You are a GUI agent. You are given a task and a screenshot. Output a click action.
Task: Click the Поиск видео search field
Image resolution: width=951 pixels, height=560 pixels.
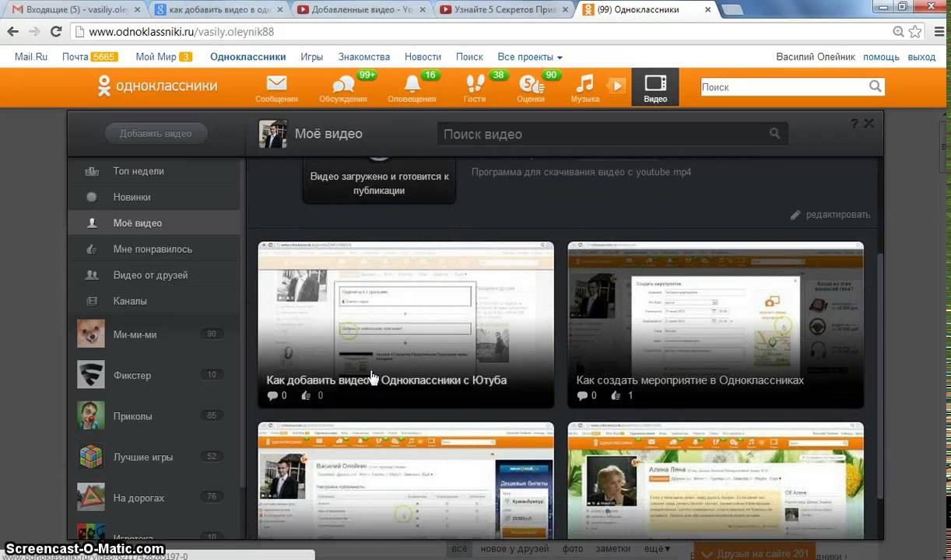tap(603, 134)
